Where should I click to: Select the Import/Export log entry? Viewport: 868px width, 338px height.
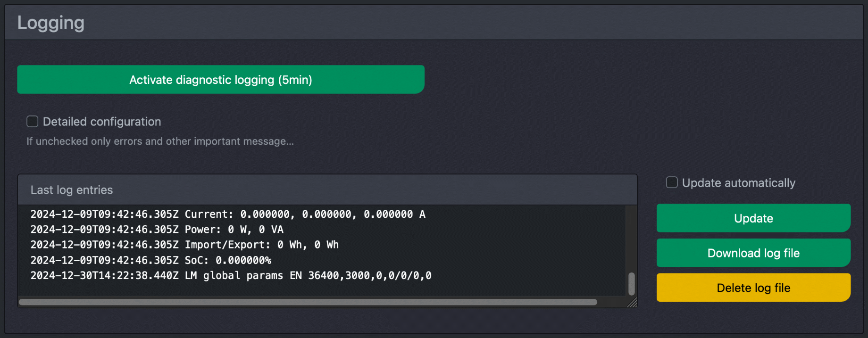[x=184, y=245]
